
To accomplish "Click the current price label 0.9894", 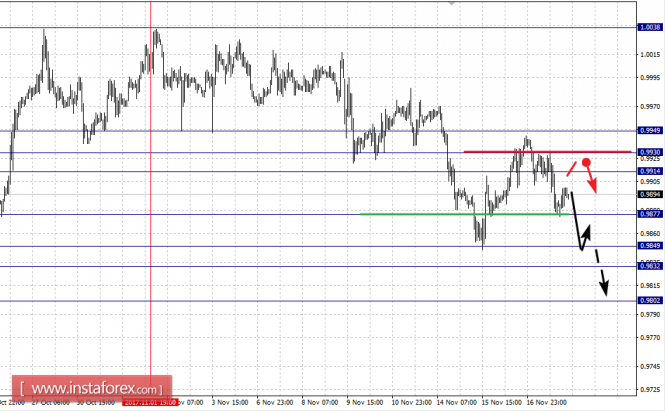I will 650,194.
